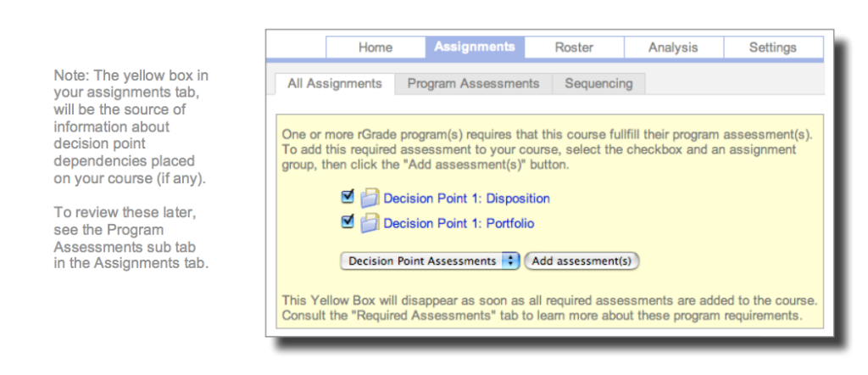Select the Assignments tab
The image size is (868, 375).
point(475,48)
